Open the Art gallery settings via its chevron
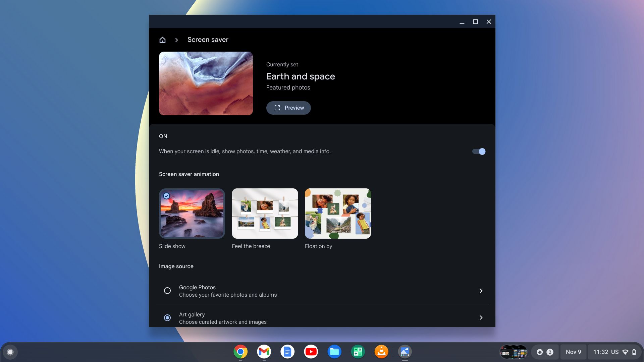 click(481, 317)
